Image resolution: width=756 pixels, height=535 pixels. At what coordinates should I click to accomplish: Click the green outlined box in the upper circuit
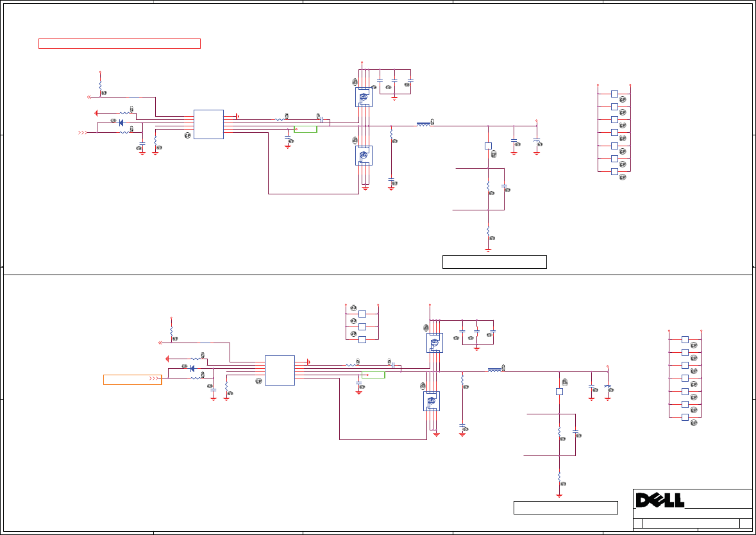click(306, 130)
